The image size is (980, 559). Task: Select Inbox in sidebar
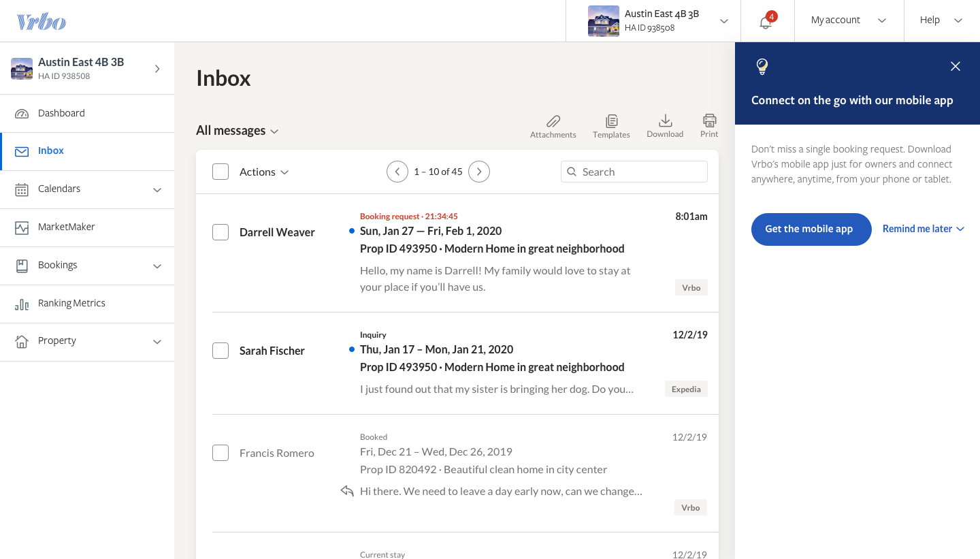point(87,151)
